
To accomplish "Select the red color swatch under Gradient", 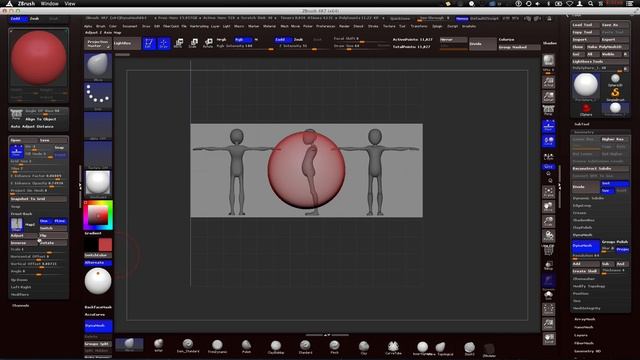I will (105, 244).
